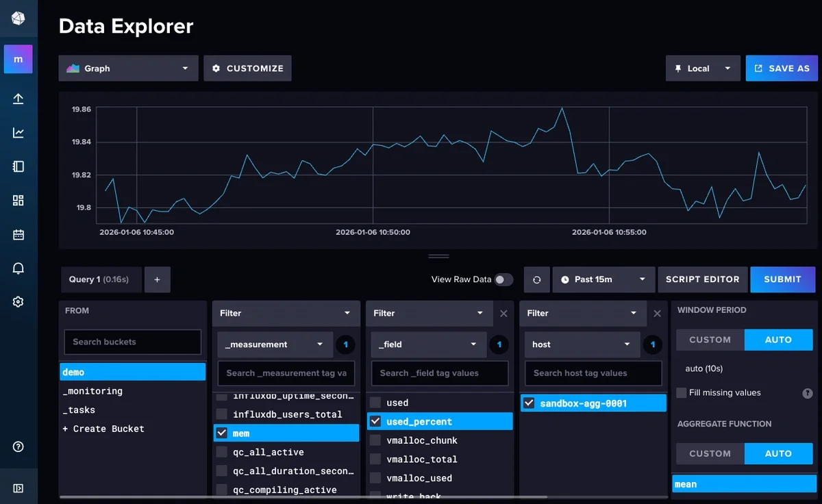Select the Query 1 tab

tap(101, 279)
